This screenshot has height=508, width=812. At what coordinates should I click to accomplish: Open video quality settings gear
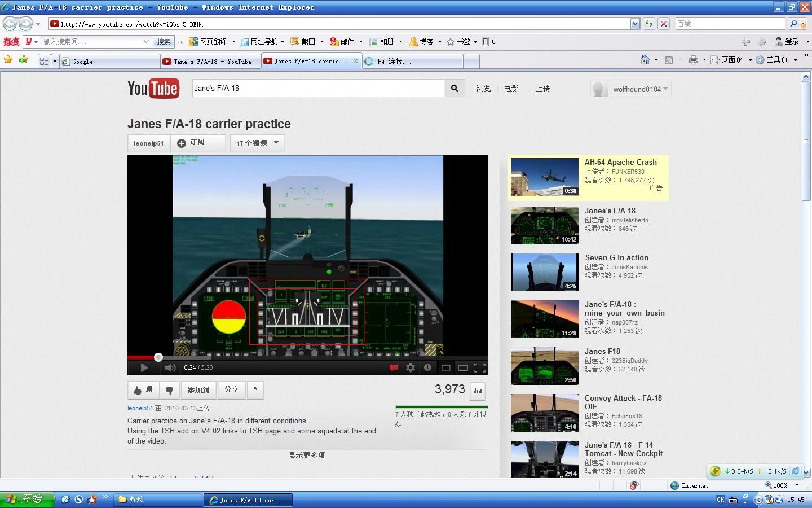pos(411,368)
